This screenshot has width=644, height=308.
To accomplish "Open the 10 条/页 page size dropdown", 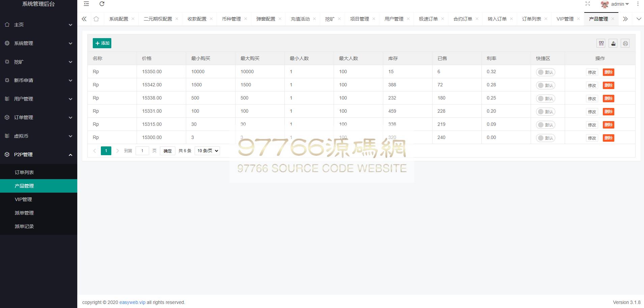I will point(207,151).
